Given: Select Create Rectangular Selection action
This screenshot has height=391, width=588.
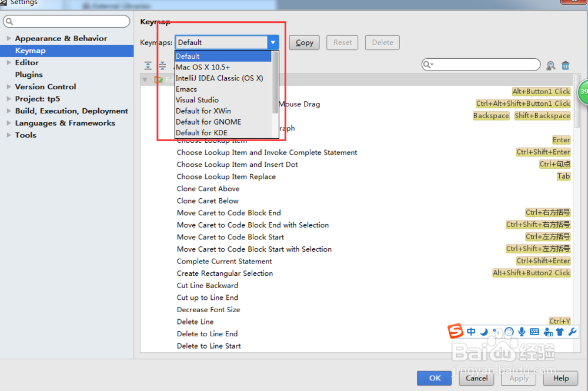Looking at the screenshot, I should [x=225, y=273].
